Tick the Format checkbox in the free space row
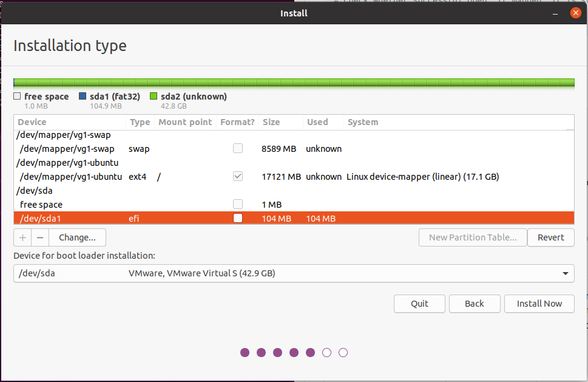The width and height of the screenshot is (588, 382). [238, 205]
